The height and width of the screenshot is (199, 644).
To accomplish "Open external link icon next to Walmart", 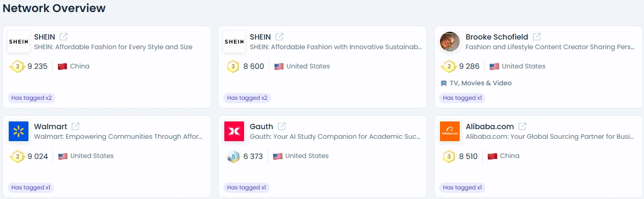I will click(76, 126).
